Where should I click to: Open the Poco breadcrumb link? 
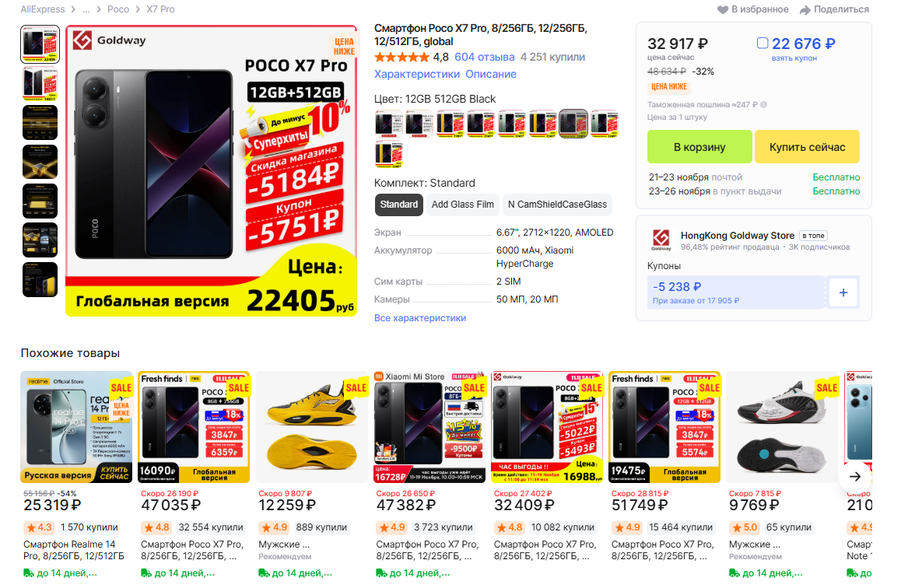118,9
